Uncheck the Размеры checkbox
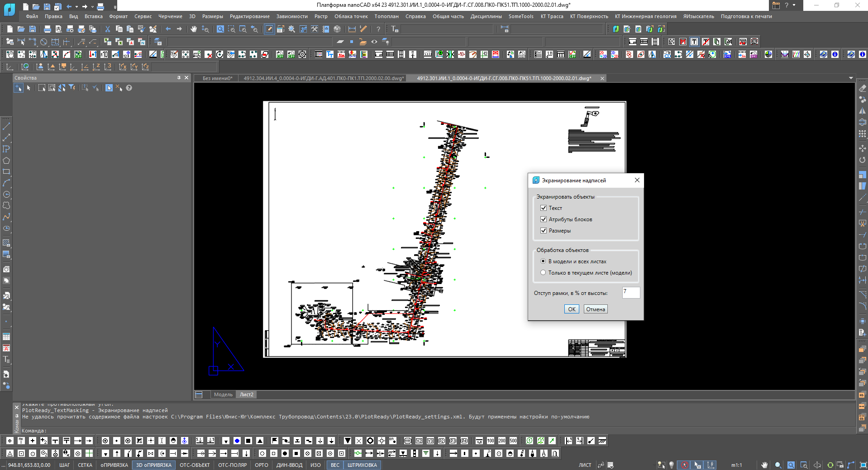This screenshot has width=868, height=470. [544, 231]
